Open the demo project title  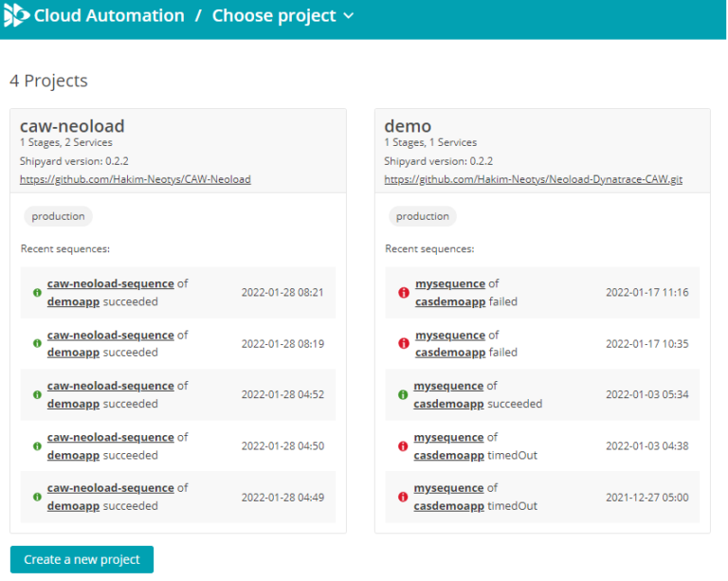point(408,126)
